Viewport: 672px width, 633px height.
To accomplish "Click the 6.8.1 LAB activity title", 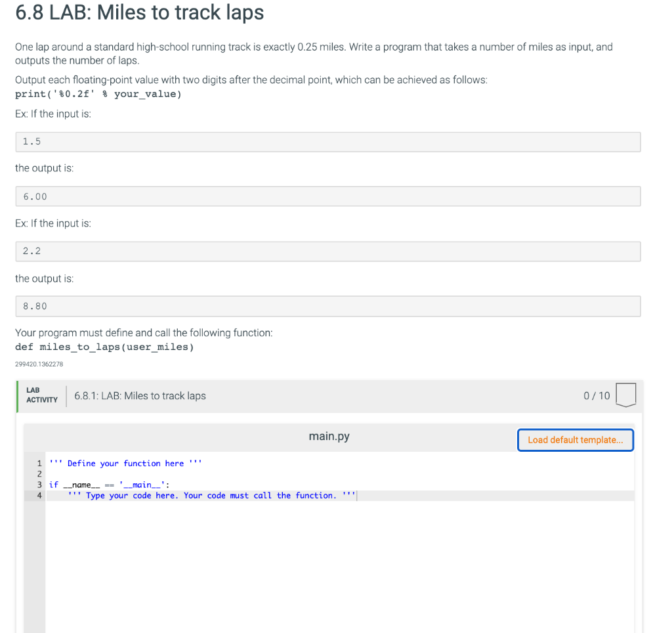I will pos(140,395).
